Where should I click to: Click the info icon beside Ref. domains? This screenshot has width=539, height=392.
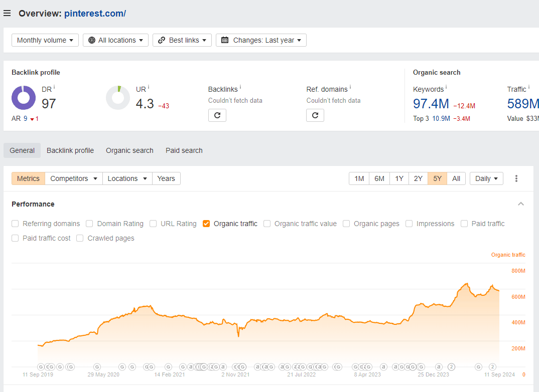[350, 88]
